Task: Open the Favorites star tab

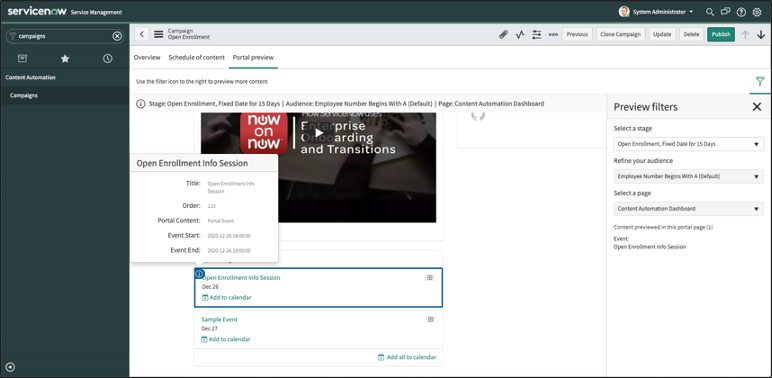Action: (x=65, y=59)
